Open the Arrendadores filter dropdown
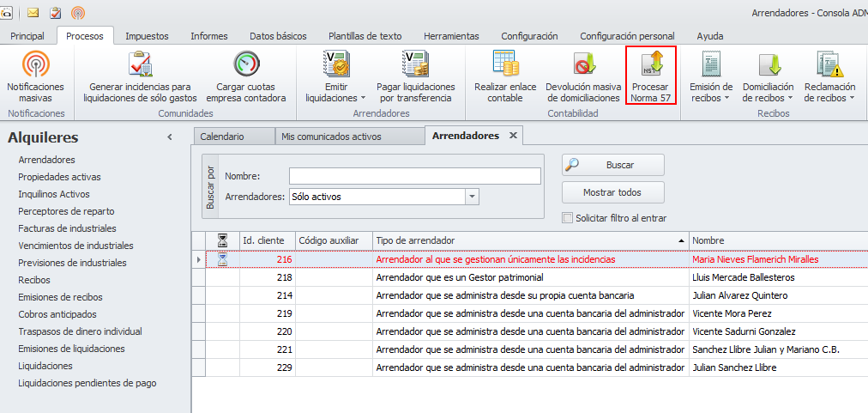The width and height of the screenshot is (868, 413). click(x=472, y=197)
